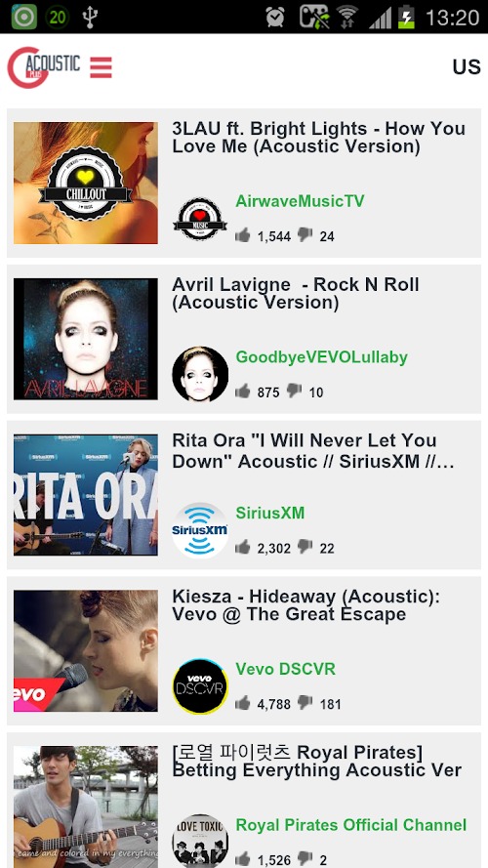Open the red hamburger menu
The width and height of the screenshot is (488, 868).
pos(102,67)
